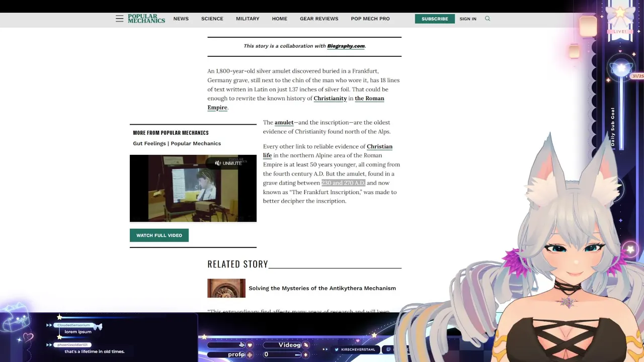The width and height of the screenshot is (644, 362).
Task: Click Watch Full Video button
Action: pos(159,235)
